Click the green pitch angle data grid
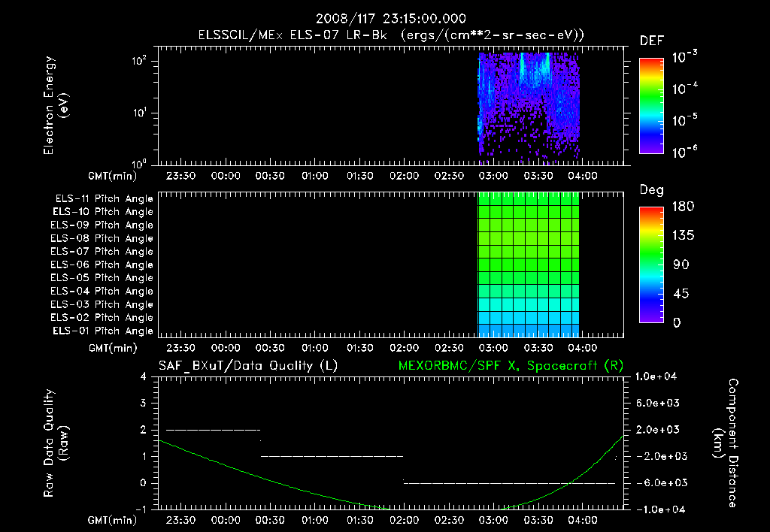This screenshot has height=532, width=770. tap(529, 265)
